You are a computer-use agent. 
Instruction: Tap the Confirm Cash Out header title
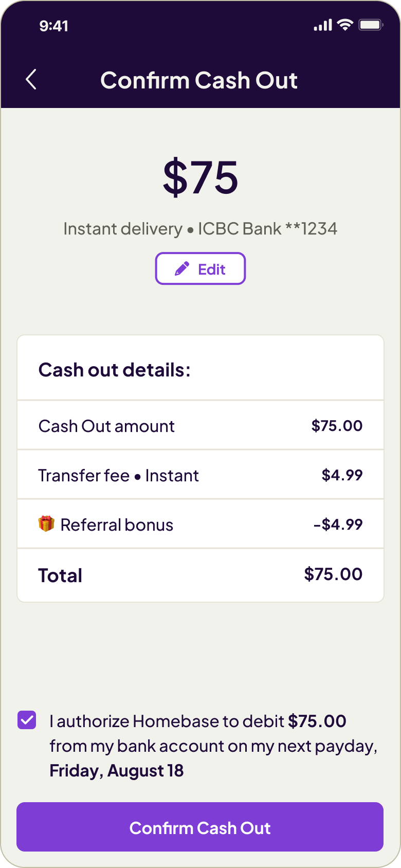[199, 80]
